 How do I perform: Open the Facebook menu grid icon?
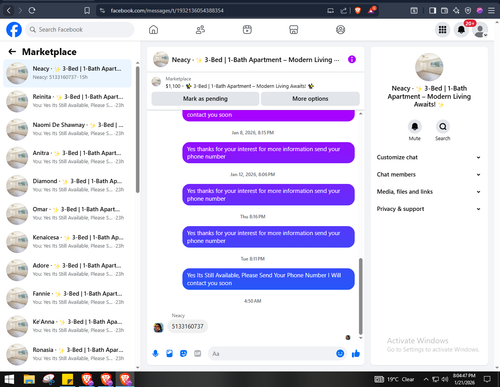point(442,30)
